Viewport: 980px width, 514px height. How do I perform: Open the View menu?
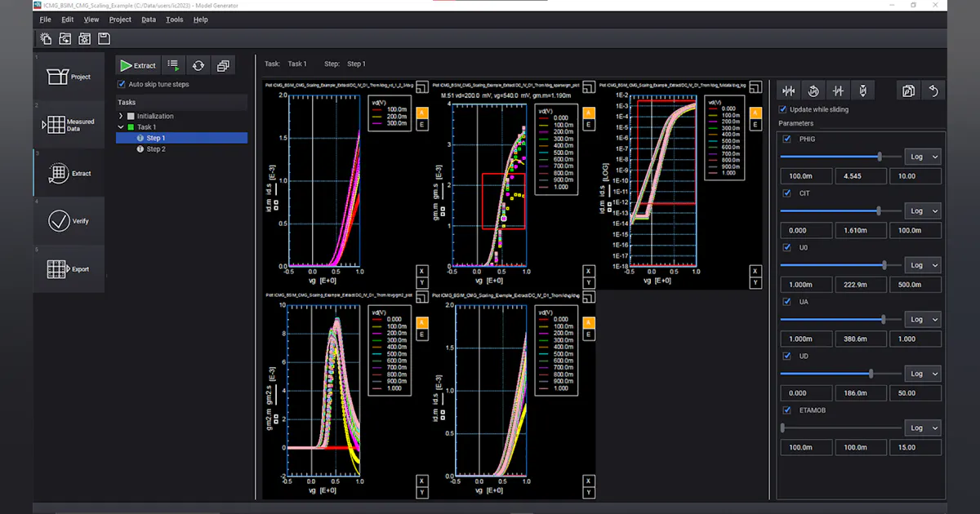point(91,20)
